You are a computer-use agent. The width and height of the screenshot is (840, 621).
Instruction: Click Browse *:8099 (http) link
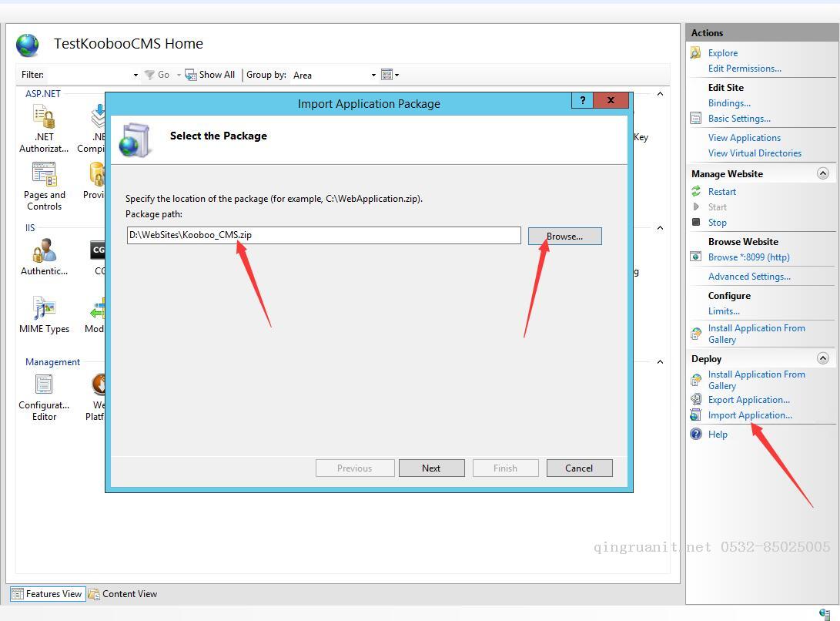[x=749, y=257]
